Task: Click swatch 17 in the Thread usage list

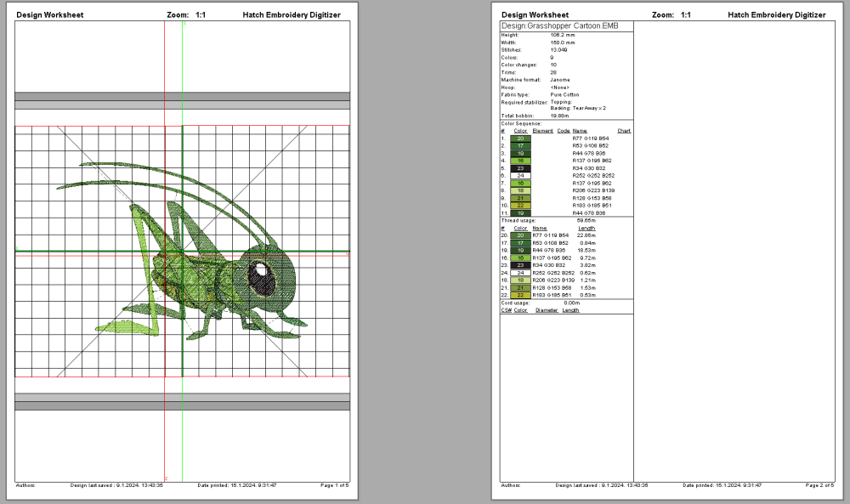Action: [520, 242]
